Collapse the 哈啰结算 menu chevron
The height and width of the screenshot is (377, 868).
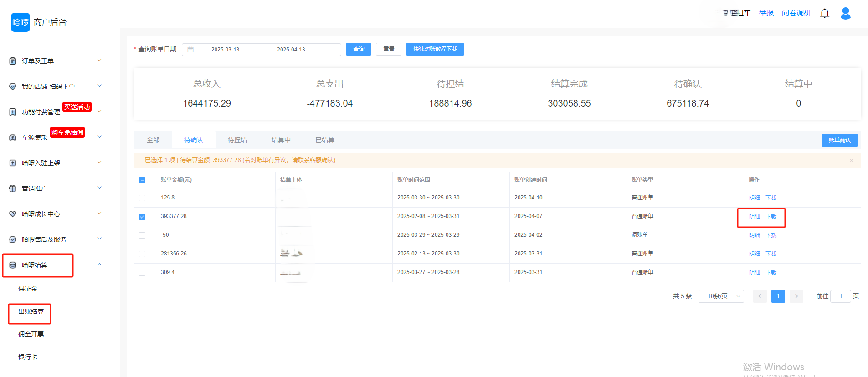pos(99,265)
